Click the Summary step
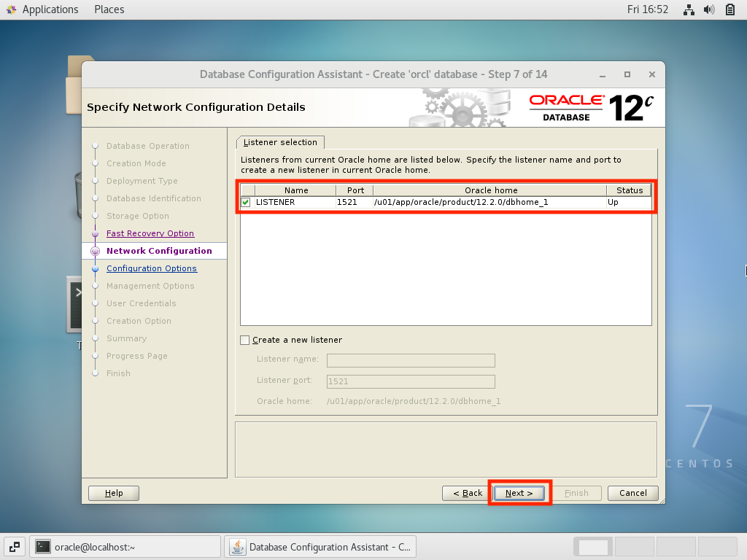 [126, 338]
